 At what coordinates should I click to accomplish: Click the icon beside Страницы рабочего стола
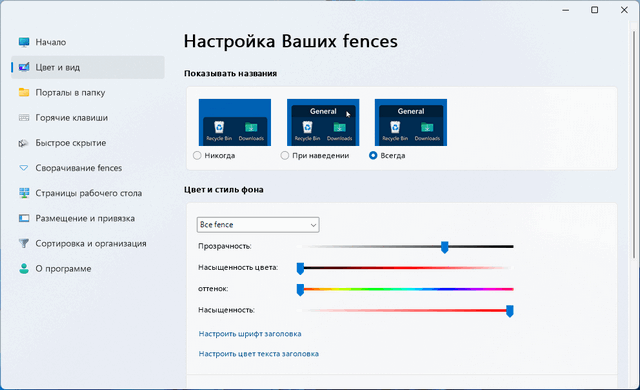(24, 193)
